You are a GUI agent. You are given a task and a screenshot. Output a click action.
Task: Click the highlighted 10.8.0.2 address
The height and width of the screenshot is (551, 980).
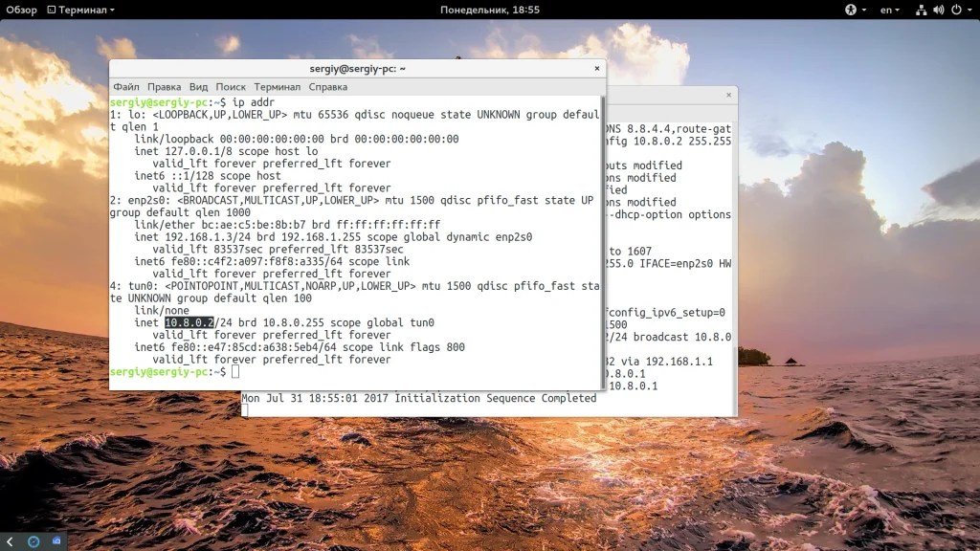(189, 322)
